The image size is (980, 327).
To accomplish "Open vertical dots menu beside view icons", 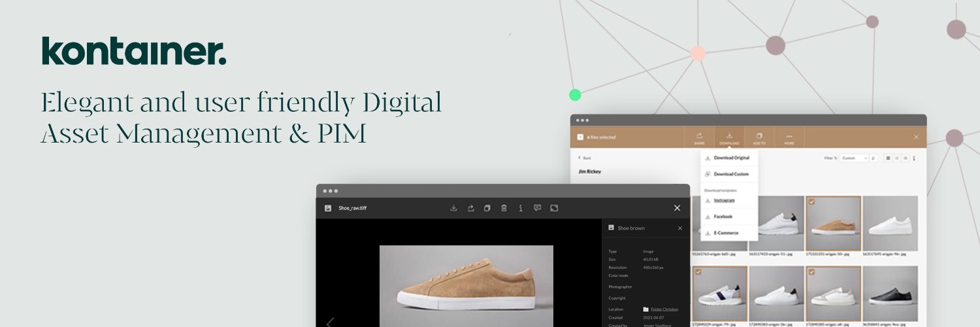I will coord(914,158).
